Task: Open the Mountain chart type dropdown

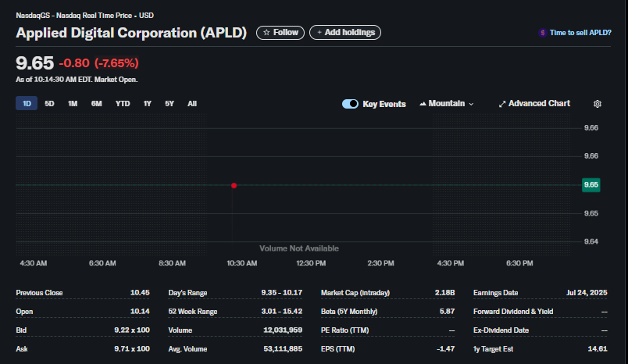Action: tap(446, 103)
